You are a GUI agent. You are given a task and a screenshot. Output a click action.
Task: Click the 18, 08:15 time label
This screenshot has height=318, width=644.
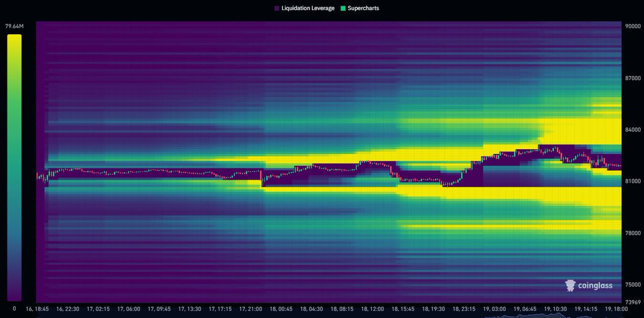tap(342, 309)
